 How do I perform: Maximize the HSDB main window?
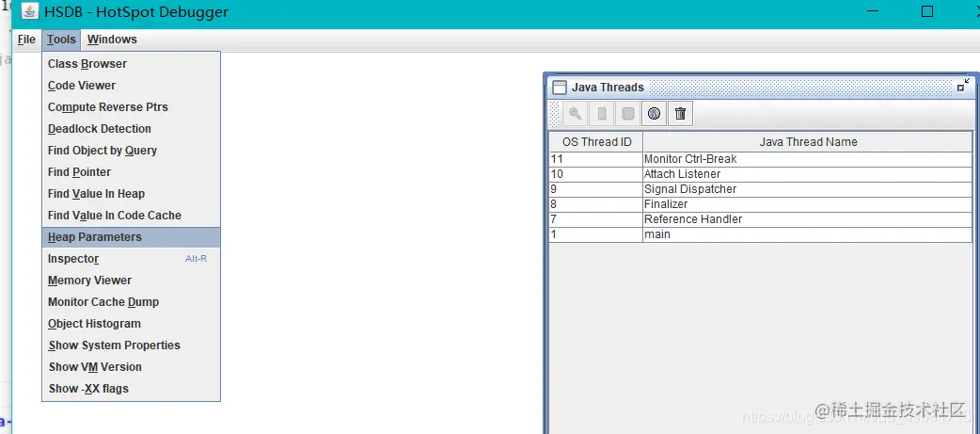pos(927,11)
